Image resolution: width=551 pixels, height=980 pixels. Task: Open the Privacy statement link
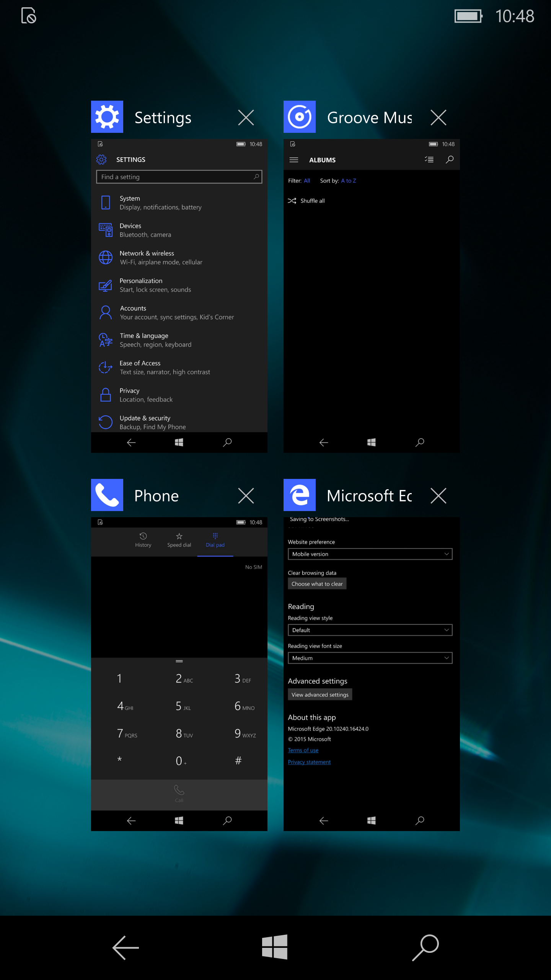(309, 762)
